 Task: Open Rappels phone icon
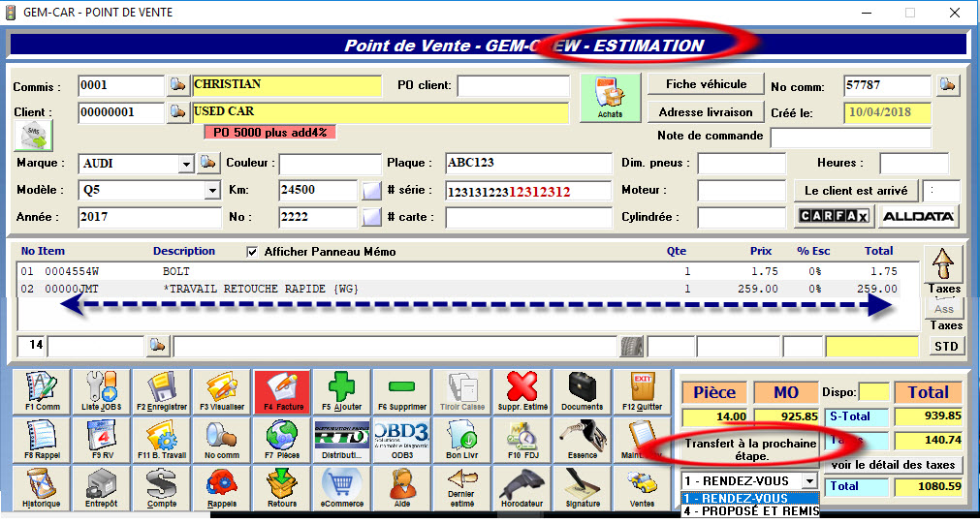(222, 489)
